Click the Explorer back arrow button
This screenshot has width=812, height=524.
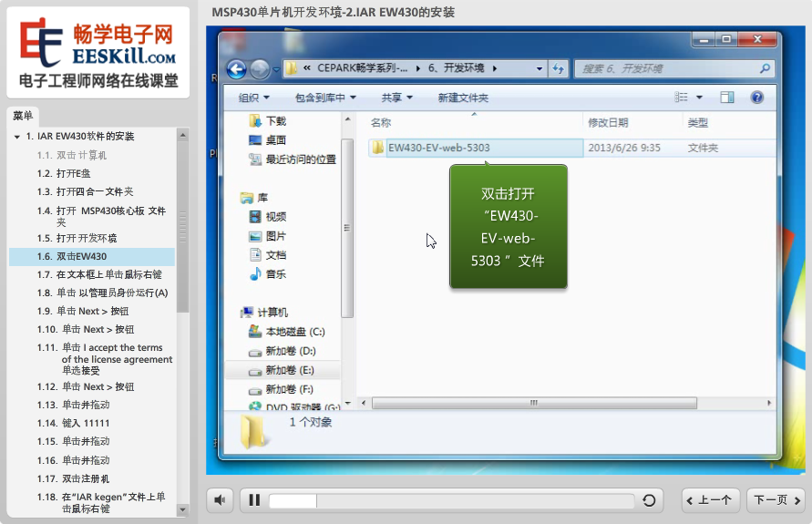(237, 69)
